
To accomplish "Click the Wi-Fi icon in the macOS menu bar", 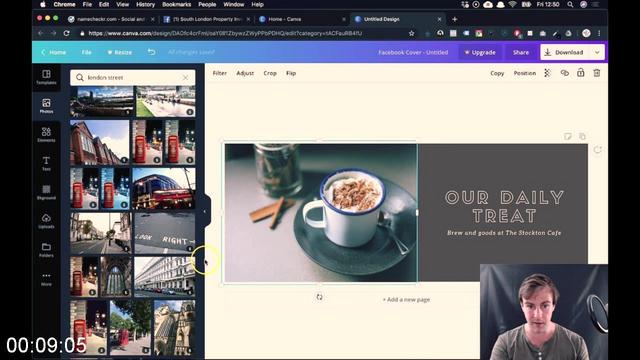I will tap(513, 4).
